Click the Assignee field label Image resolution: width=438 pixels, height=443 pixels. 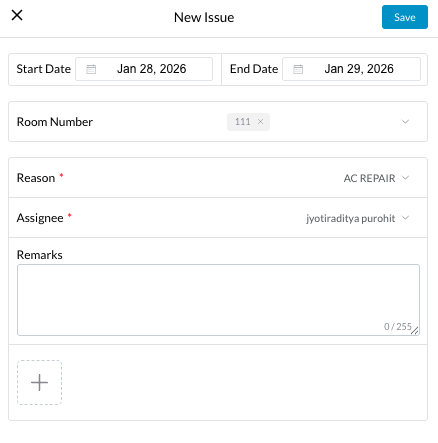[x=40, y=218]
